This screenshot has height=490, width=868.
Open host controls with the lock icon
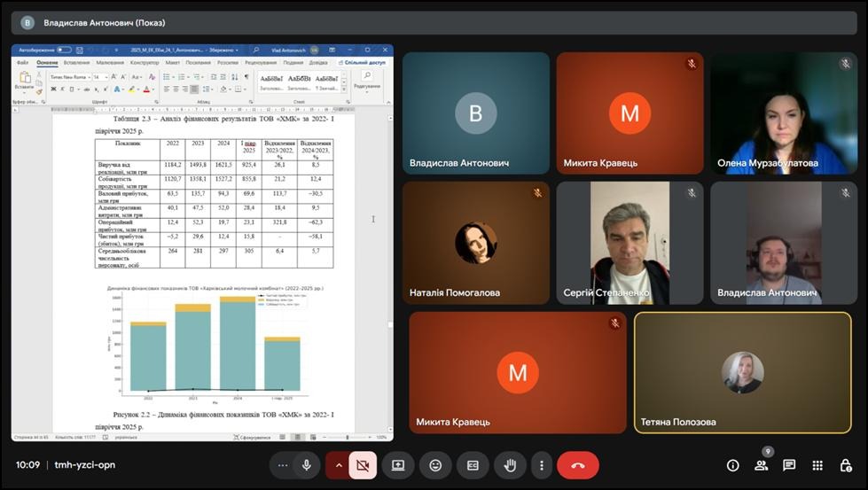846,465
